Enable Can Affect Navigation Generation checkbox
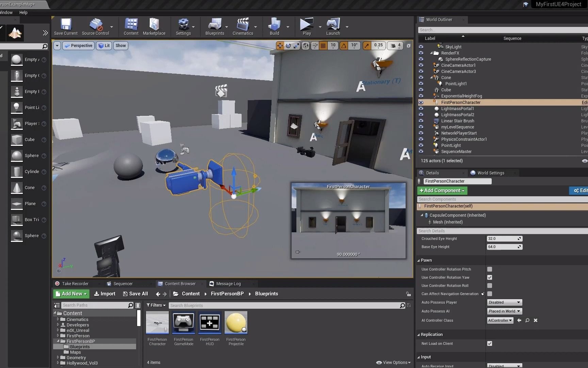588x368 pixels. click(x=490, y=294)
